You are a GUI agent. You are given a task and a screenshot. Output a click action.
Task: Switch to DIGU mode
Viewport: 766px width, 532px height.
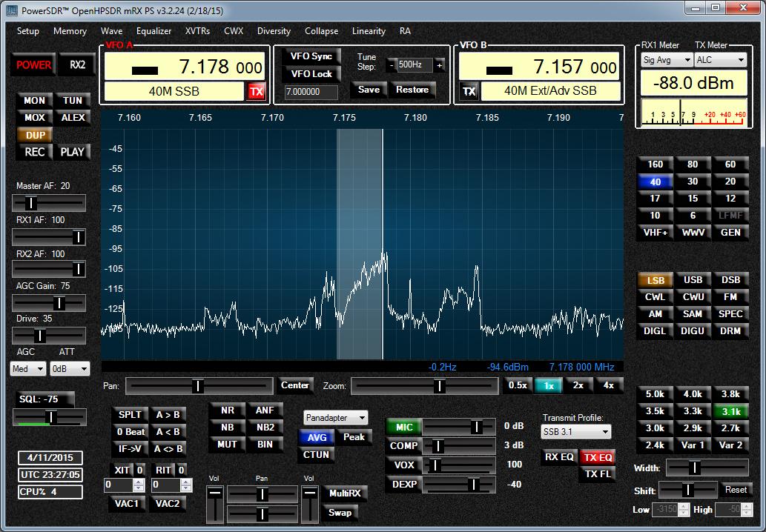coord(693,331)
